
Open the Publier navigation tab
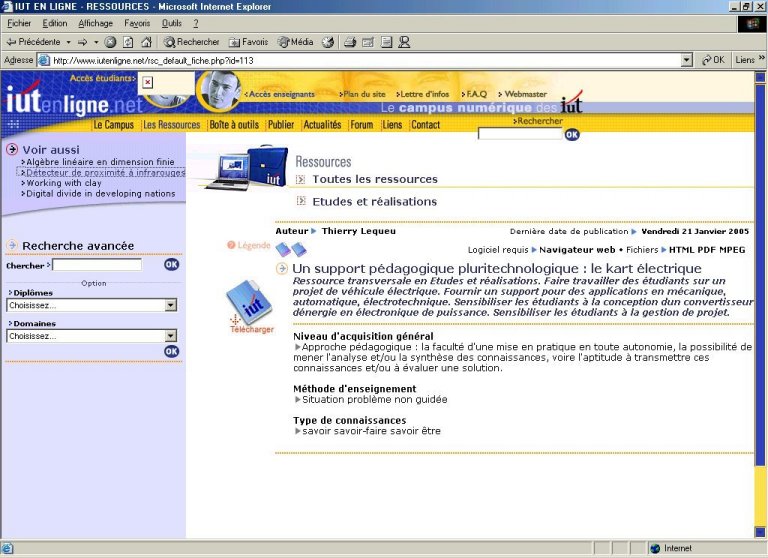(x=281, y=125)
